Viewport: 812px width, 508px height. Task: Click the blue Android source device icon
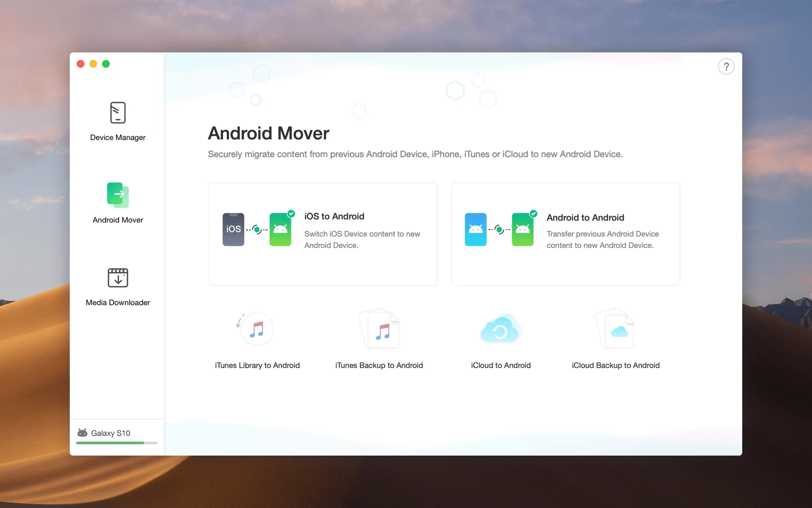[x=475, y=229]
